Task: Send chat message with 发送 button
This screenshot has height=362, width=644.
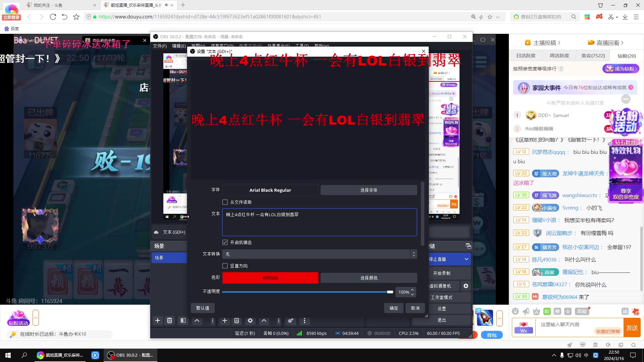Action: [x=632, y=327]
